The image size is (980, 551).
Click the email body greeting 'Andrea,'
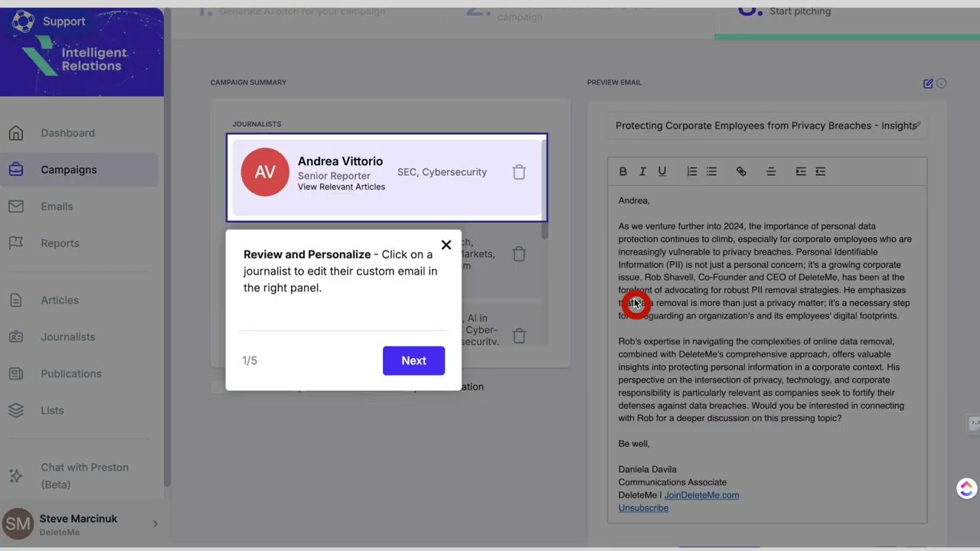(634, 201)
